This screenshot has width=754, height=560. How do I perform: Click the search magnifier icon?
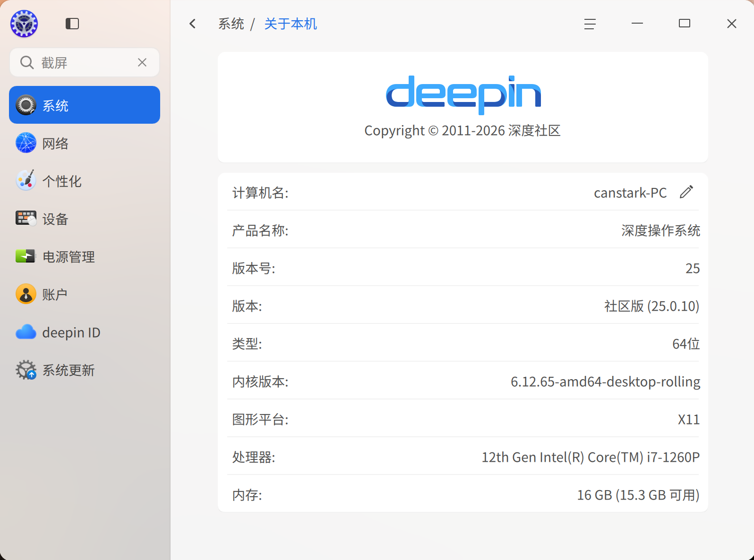27,62
